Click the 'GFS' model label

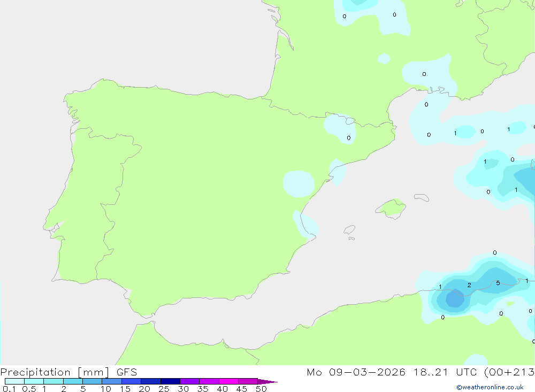click(127, 372)
